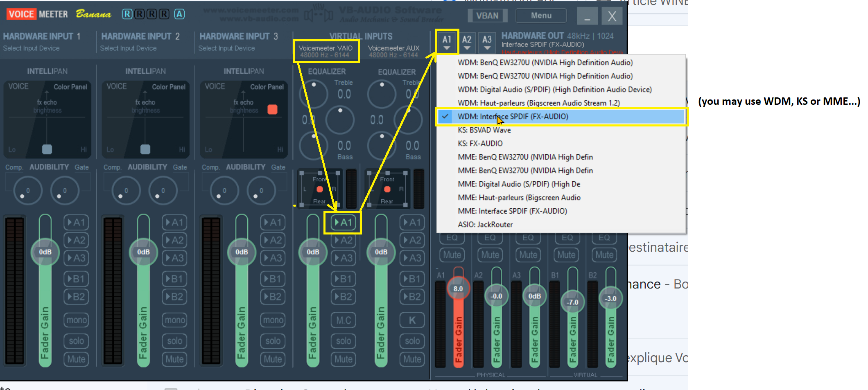This screenshot has height=390, width=868.
Task: Open EQ on the A2 output bus
Action: tap(490, 237)
